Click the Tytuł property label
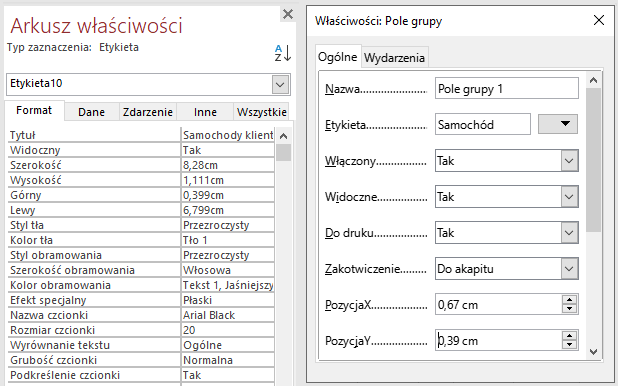Viewport: 618px width, 386px height. click(x=23, y=135)
